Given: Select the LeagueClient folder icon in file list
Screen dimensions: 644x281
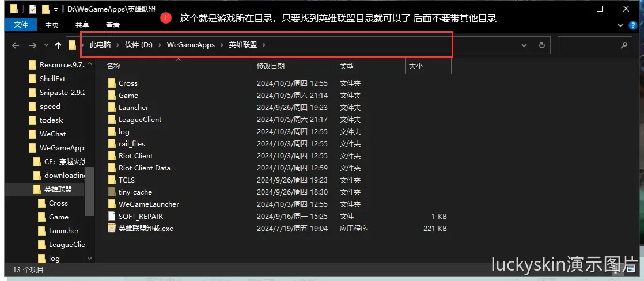Looking at the screenshot, I should pos(112,120).
